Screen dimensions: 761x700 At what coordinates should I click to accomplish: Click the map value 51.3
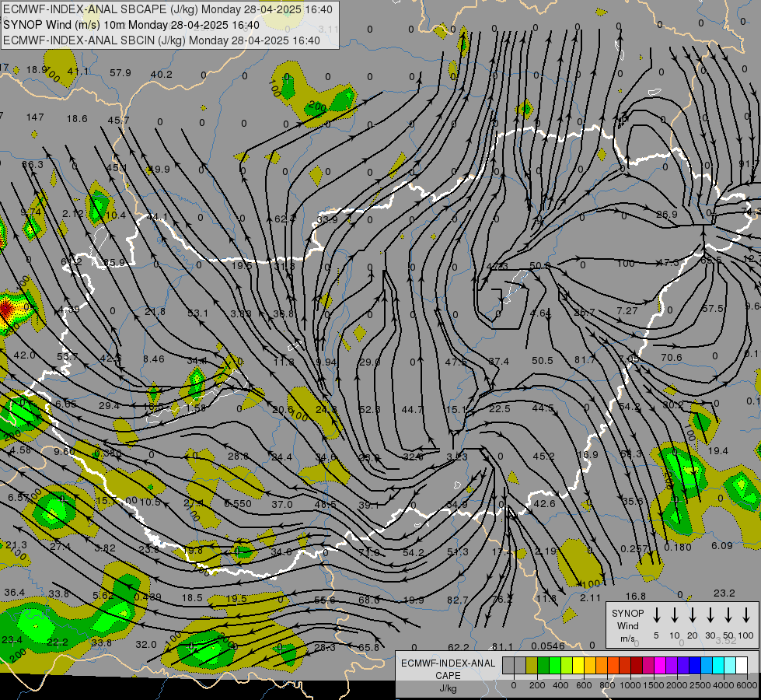click(x=458, y=552)
